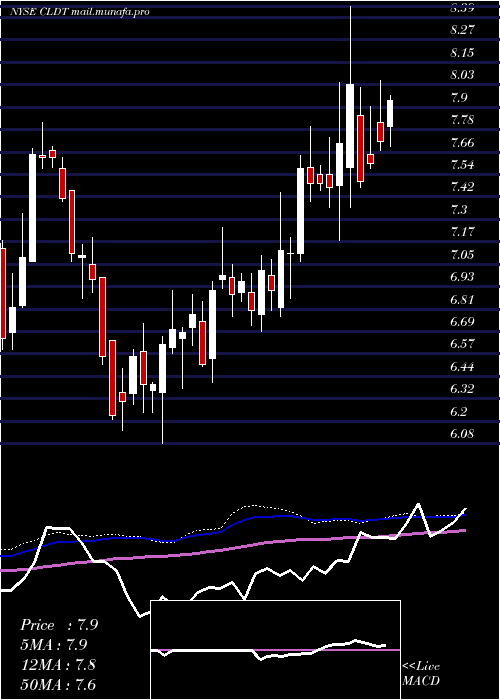Click the 12MA : 7.8 readout
Viewport: 500px width, 700px height.
click(58, 664)
